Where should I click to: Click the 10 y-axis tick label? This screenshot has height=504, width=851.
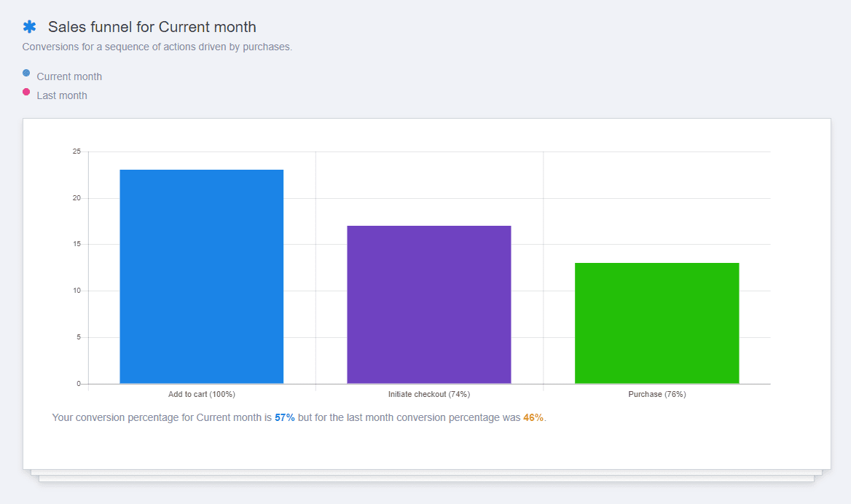pyautogui.click(x=77, y=291)
